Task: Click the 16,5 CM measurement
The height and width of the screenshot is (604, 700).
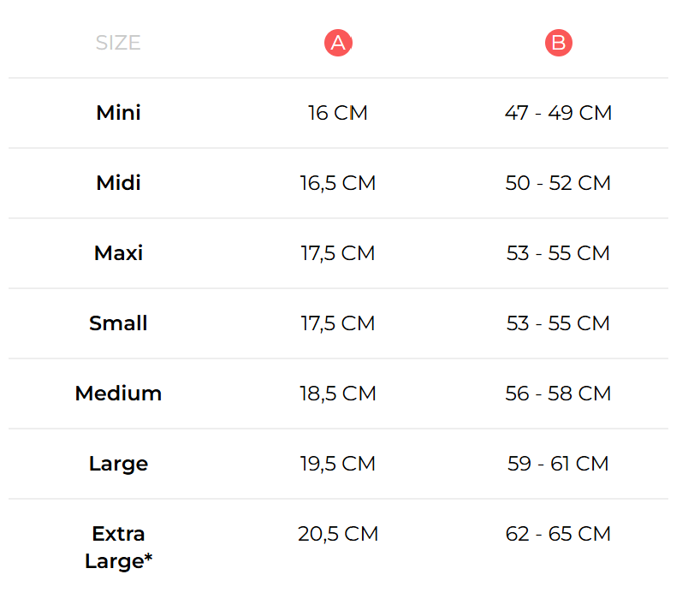Action: 338,183
